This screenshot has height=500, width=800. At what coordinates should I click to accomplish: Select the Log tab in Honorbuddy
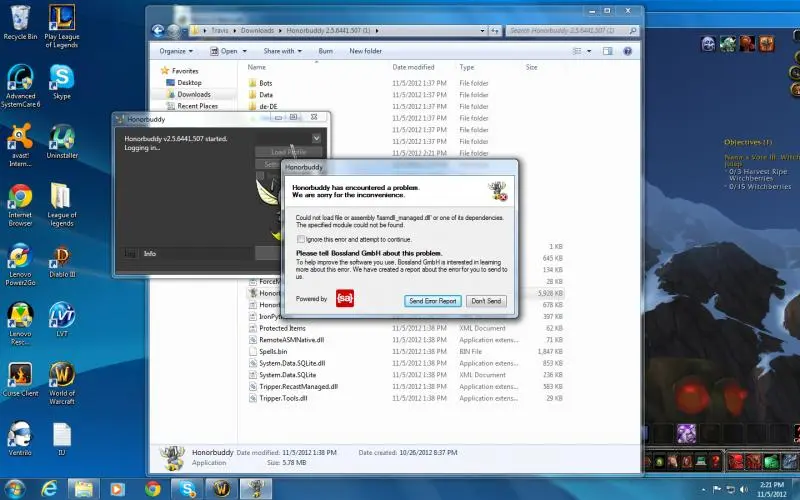130,254
